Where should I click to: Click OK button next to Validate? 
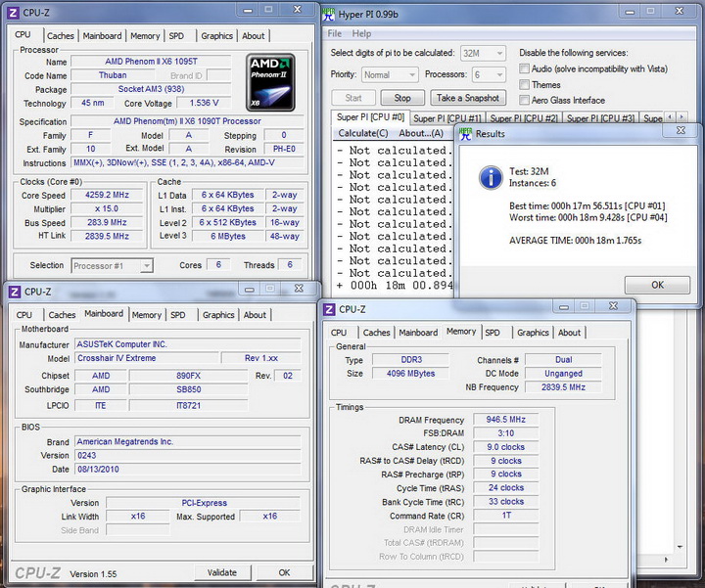(284, 572)
